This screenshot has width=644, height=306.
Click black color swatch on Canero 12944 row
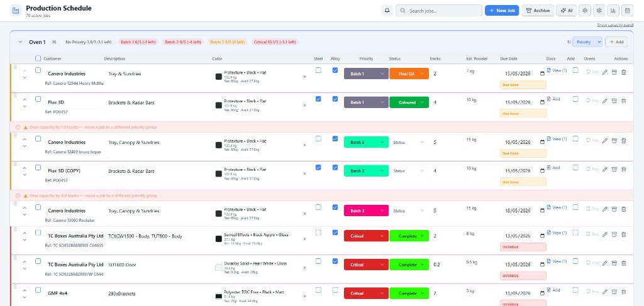click(218, 77)
